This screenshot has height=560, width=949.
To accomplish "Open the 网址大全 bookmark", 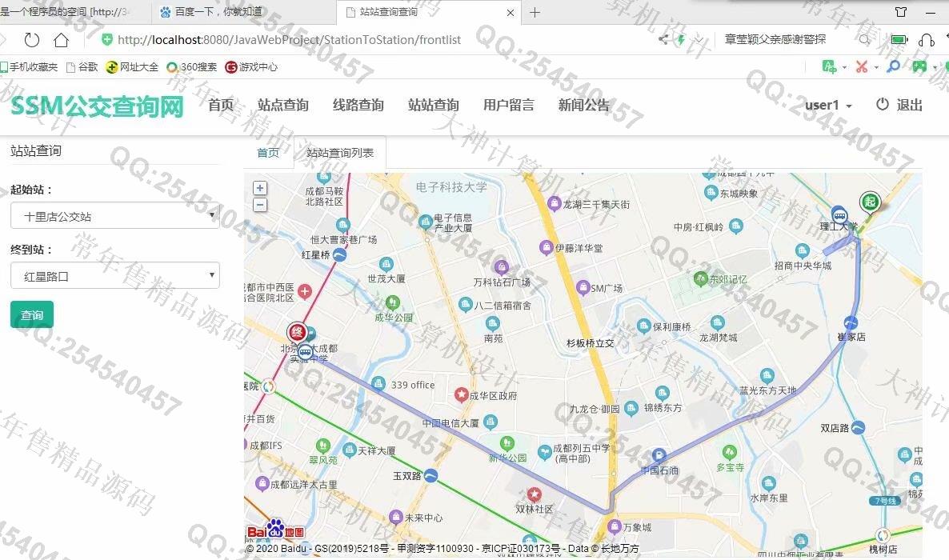I will pyautogui.click(x=132, y=67).
